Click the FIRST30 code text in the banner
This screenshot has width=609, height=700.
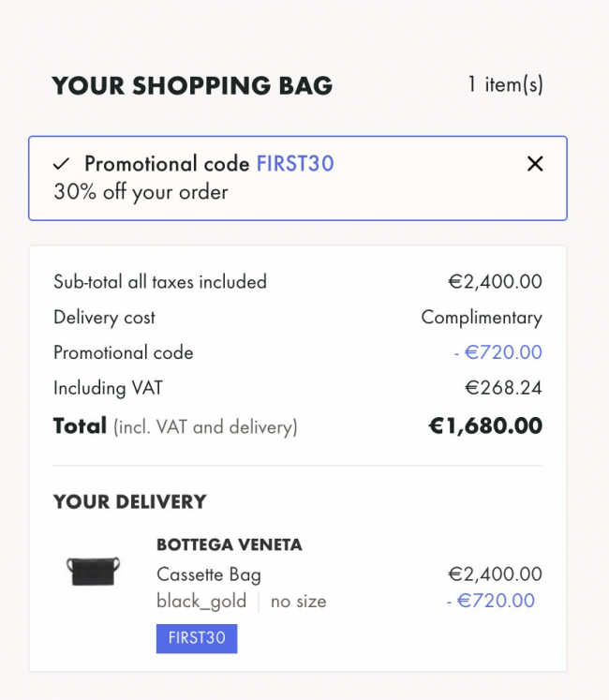pos(295,164)
